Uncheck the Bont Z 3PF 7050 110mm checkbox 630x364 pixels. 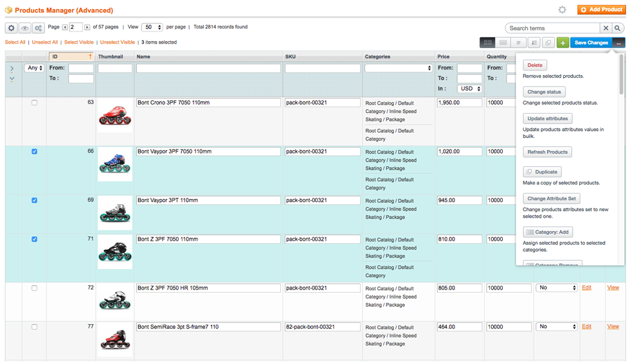pos(35,239)
